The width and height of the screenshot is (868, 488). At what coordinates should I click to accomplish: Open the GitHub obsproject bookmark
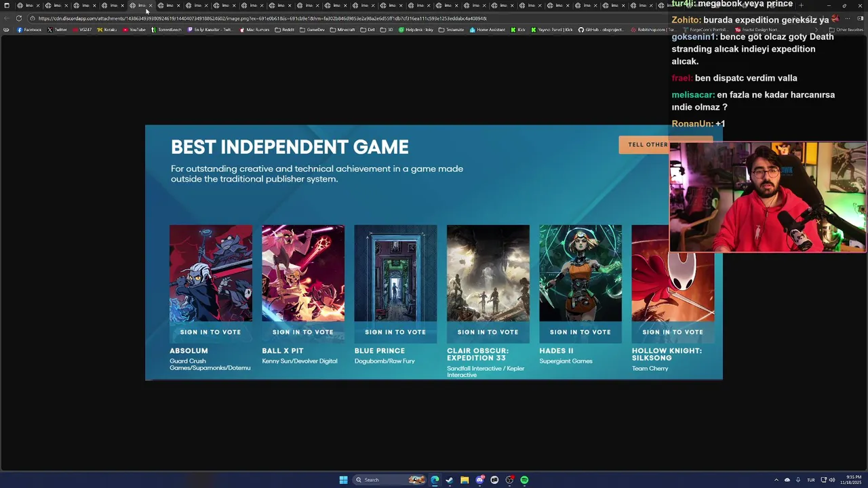(x=601, y=30)
